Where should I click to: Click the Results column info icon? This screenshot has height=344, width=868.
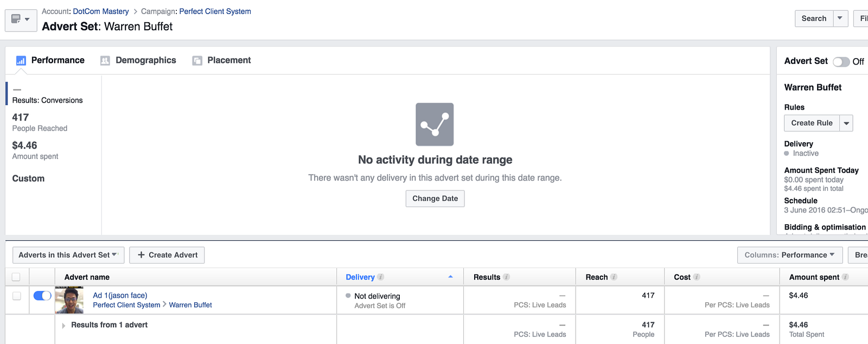[x=506, y=277]
